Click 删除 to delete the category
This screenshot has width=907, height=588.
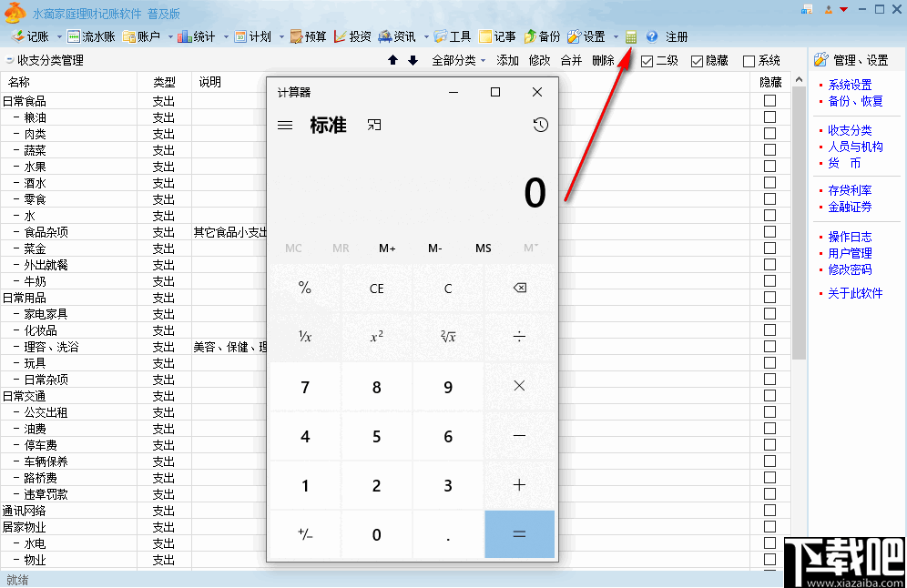click(603, 60)
